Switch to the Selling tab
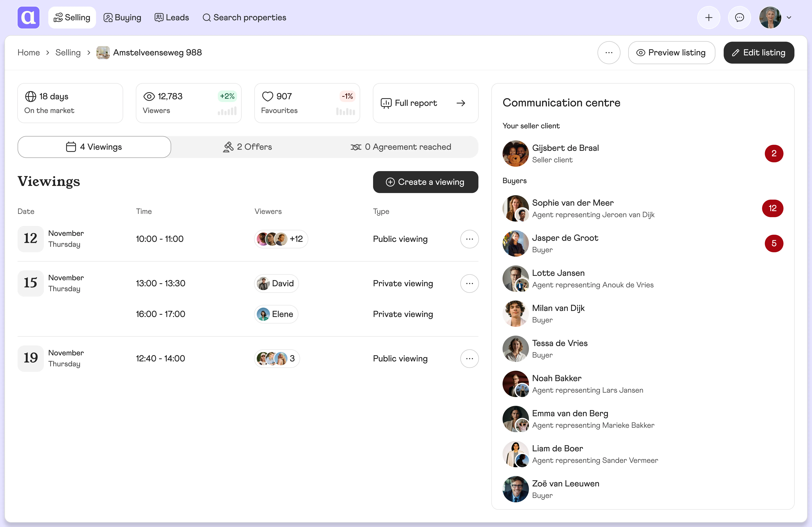 [72, 17]
